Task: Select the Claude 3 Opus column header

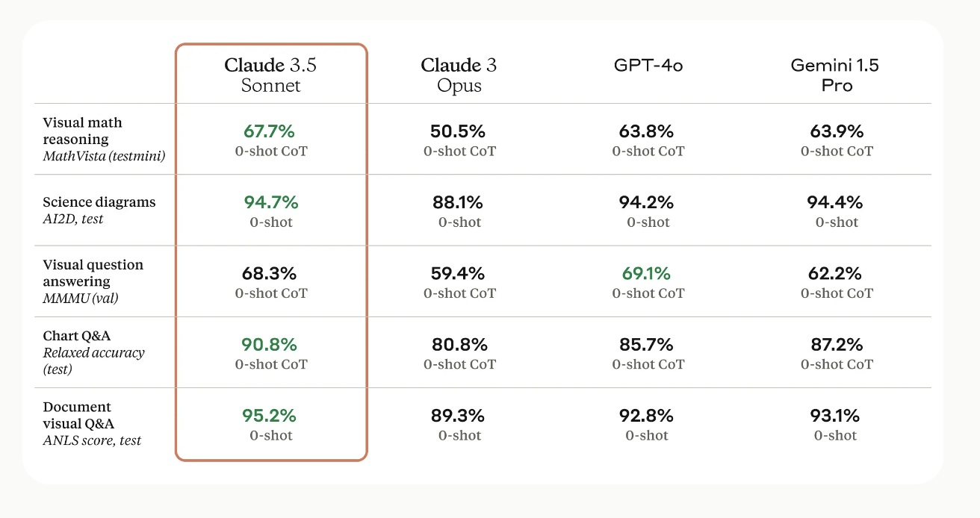Action: coord(459,75)
